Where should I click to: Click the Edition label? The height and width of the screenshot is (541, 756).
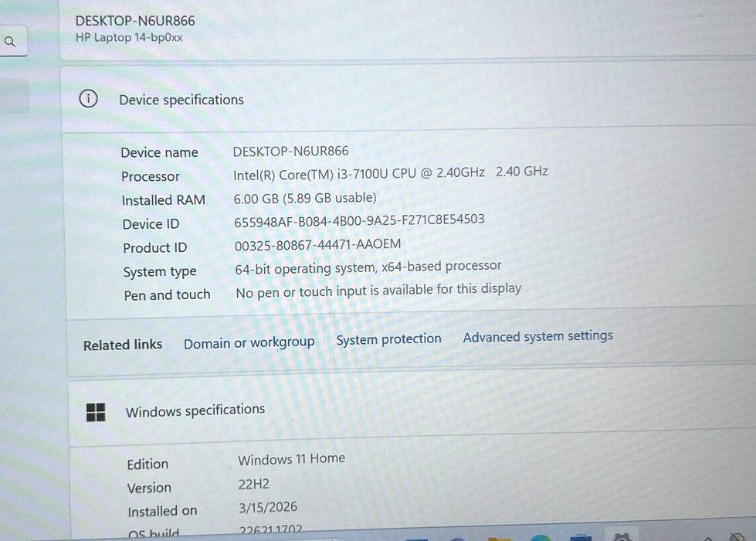pyautogui.click(x=147, y=464)
